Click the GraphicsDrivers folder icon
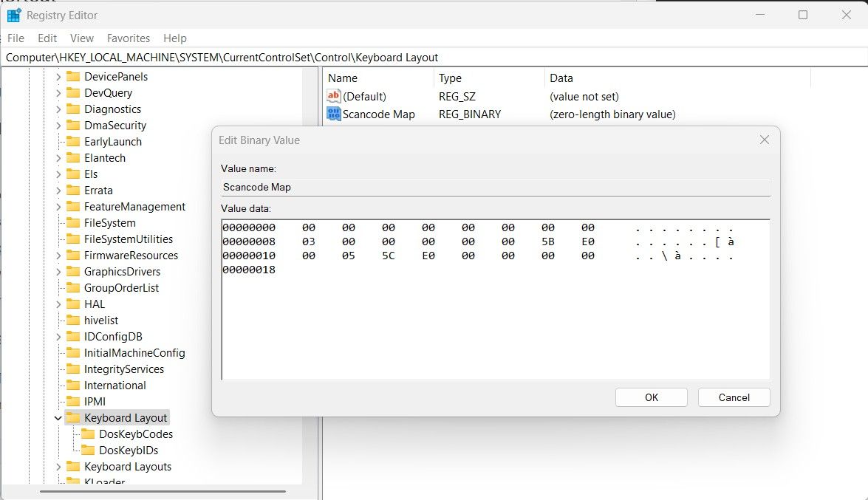 coord(73,271)
